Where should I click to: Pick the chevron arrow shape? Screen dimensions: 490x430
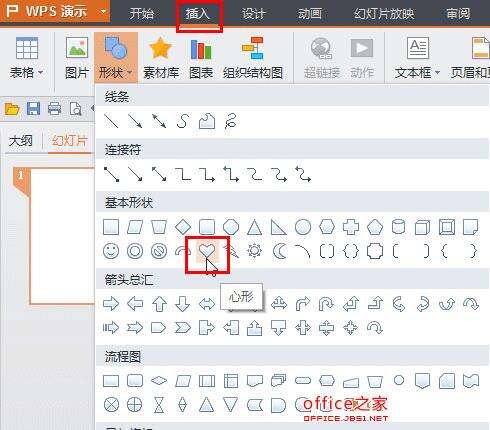click(183, 328)
